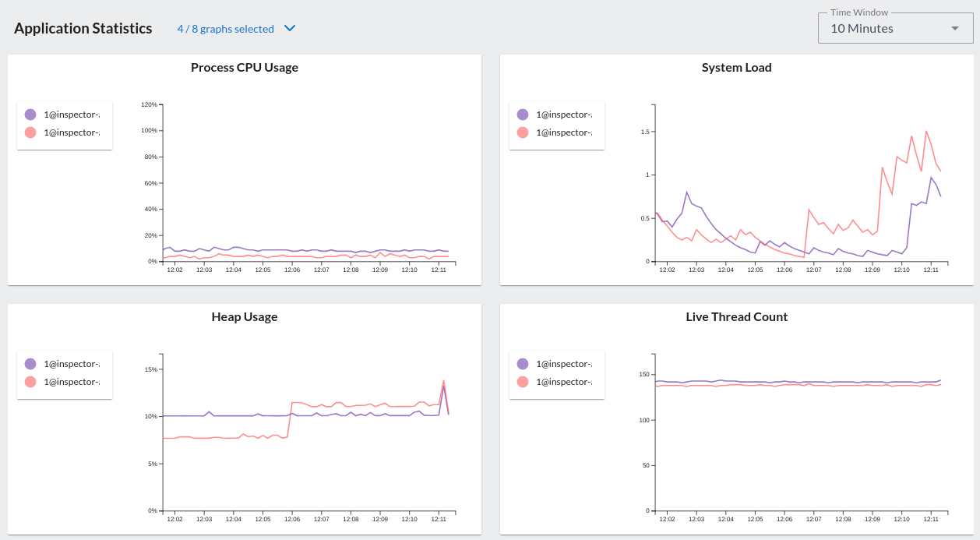Click the red legend dot in Process CPU Usage
Viewport: 980px width, 540px height.
tap(31, 132)
